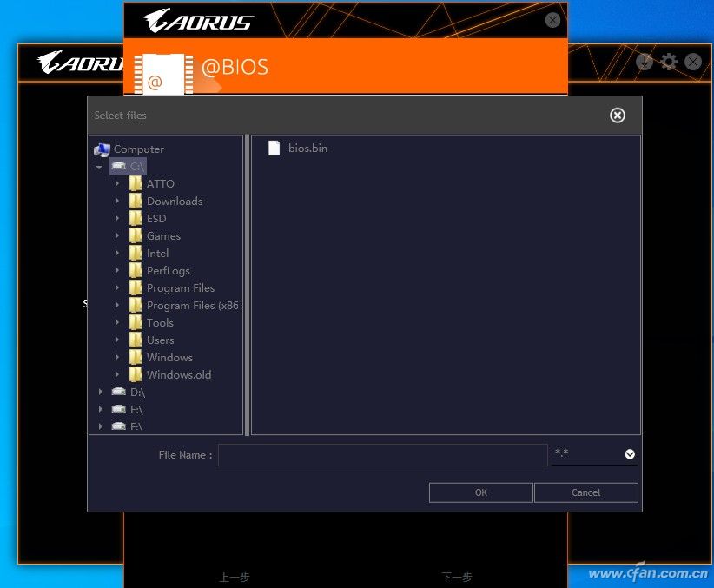
Task: Click the ESD folder icon
Action: (x=136, y=218)
